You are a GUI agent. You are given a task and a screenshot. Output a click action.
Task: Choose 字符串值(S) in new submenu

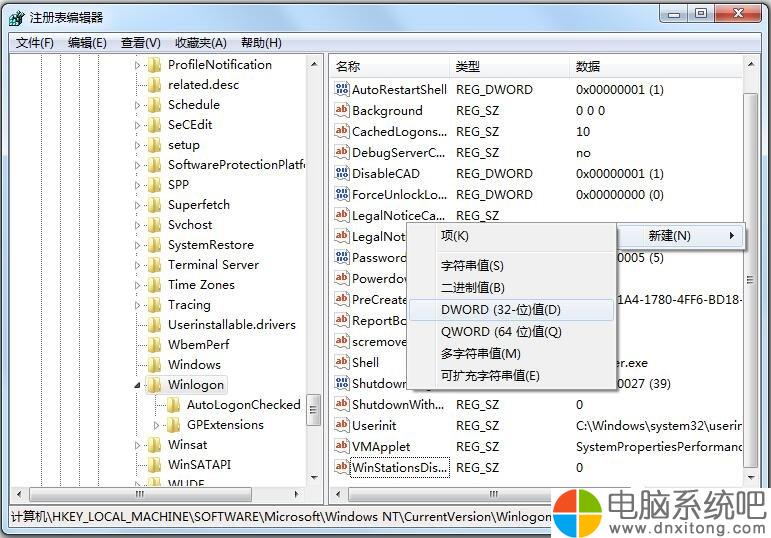pyautogui.click(x=511, y=266)
